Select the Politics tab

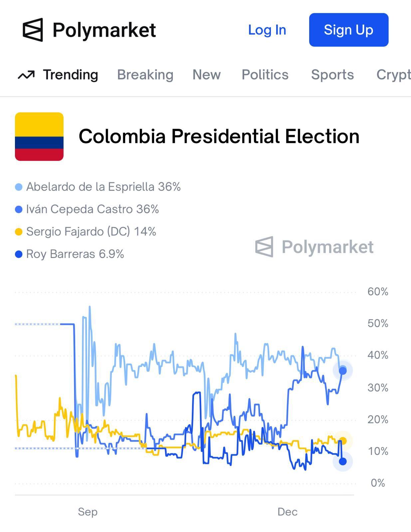coord(265,75)
